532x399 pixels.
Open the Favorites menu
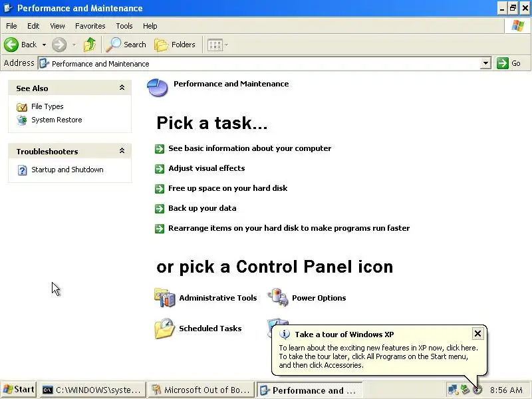point(90,26)
